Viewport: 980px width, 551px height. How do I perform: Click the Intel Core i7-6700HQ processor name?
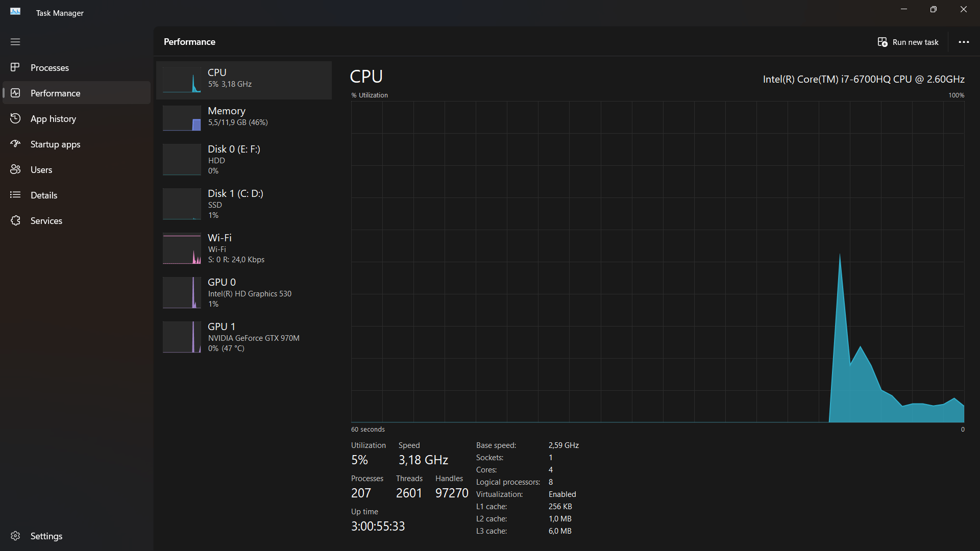(x=864, y=79)
